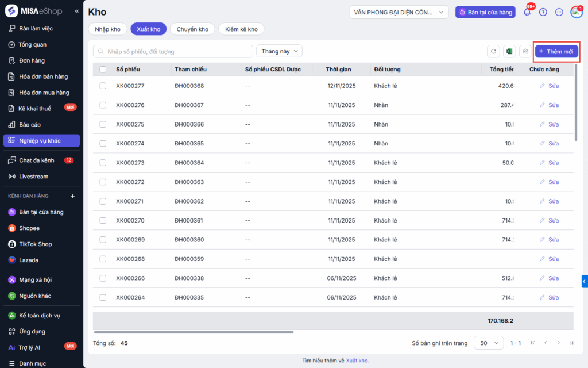Screen dimensions: 588x368
Task: Follow the Xuất kho help link at bottom
Action: (x=357, y=361)
